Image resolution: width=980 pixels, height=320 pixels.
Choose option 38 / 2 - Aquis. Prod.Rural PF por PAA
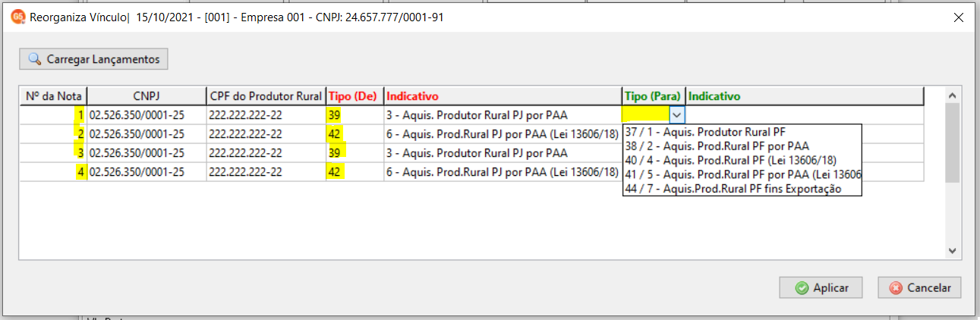(742, 146)
